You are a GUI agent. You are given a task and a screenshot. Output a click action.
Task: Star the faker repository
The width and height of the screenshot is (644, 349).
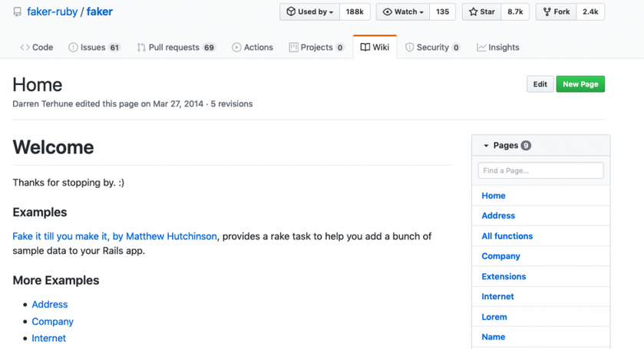pyautogui.click(x=482, y=12)
